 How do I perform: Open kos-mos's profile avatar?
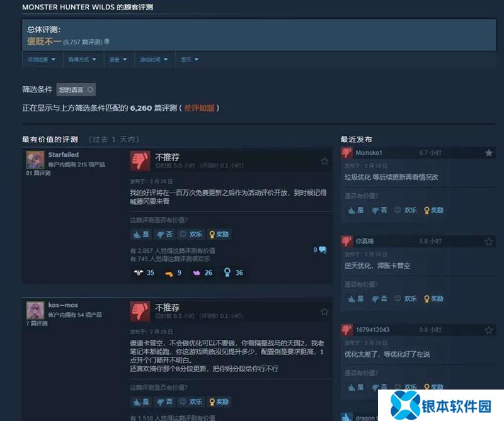35,310
